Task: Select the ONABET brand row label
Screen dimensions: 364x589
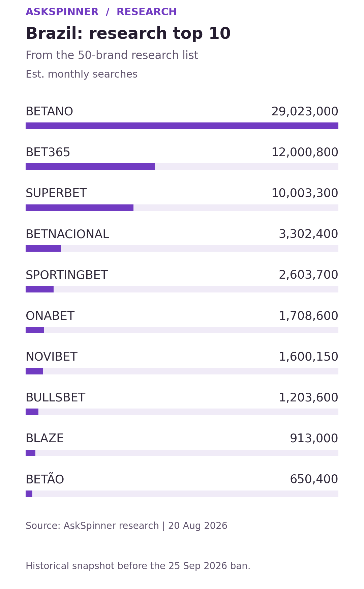Action: (50, 316)
